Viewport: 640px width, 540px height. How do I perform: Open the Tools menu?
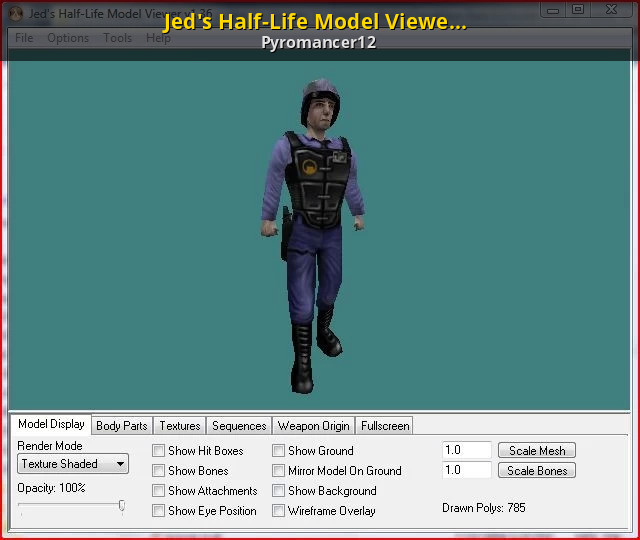[x=117, y=38]
